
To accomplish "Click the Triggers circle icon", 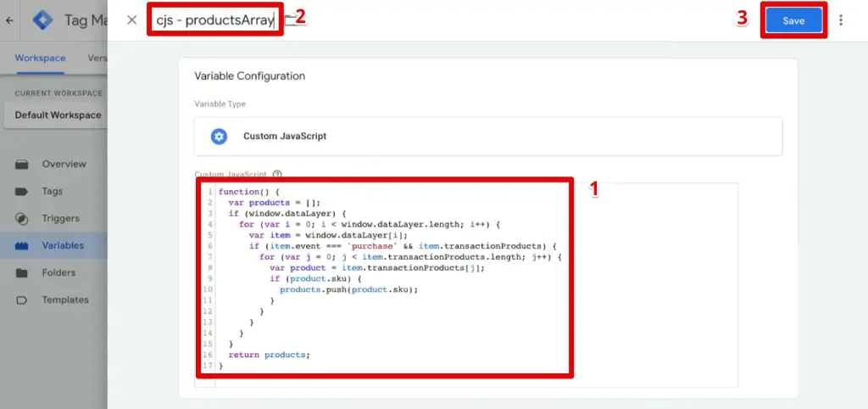I will pos(21,218).
